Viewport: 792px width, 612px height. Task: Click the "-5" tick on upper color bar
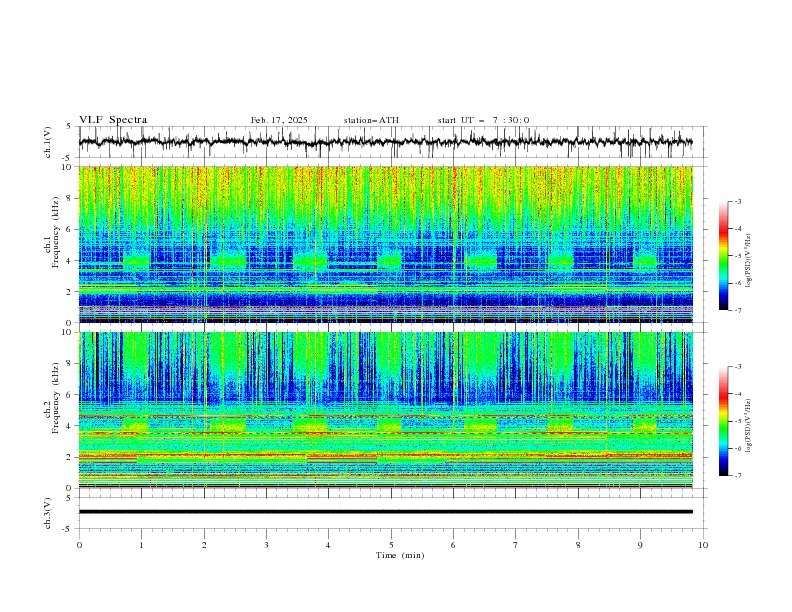coord(737,256)
